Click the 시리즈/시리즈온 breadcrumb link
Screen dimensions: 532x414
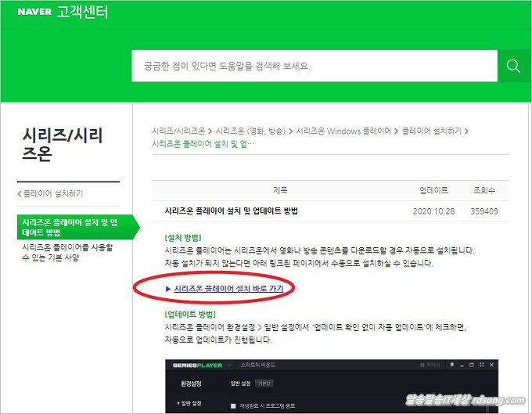pos(178,131)
